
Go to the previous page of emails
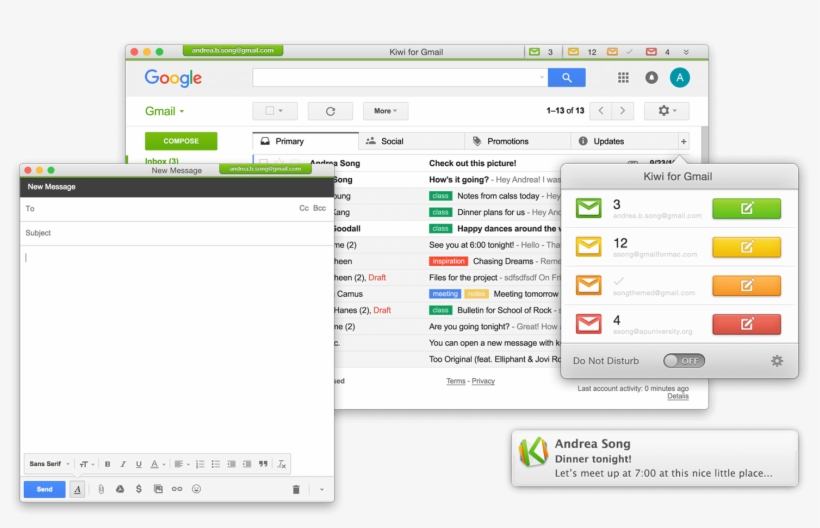(x=601, y=111)
